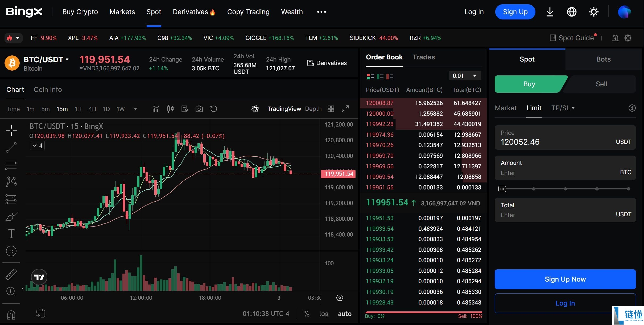Viewport: 644px width, 325px height.
Task: Open chart scale settings hexagon icon
Action: coord(340,298)
